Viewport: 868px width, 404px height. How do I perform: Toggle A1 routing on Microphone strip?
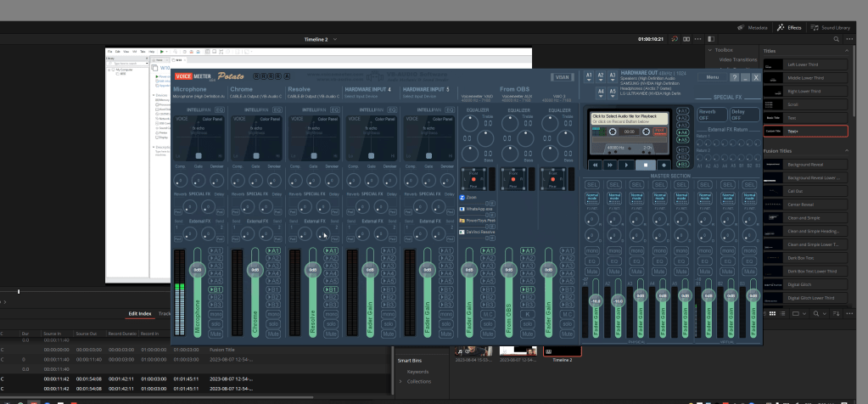point(216,250)
